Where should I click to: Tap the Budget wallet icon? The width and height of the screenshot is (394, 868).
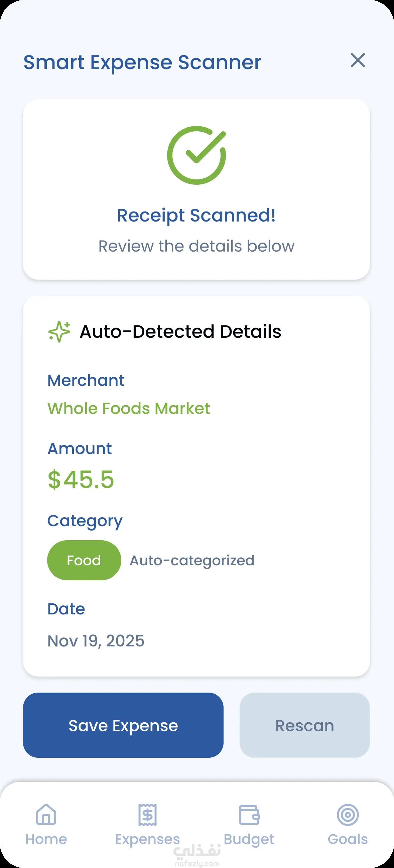pyautogui.click(x=249, y=815)
